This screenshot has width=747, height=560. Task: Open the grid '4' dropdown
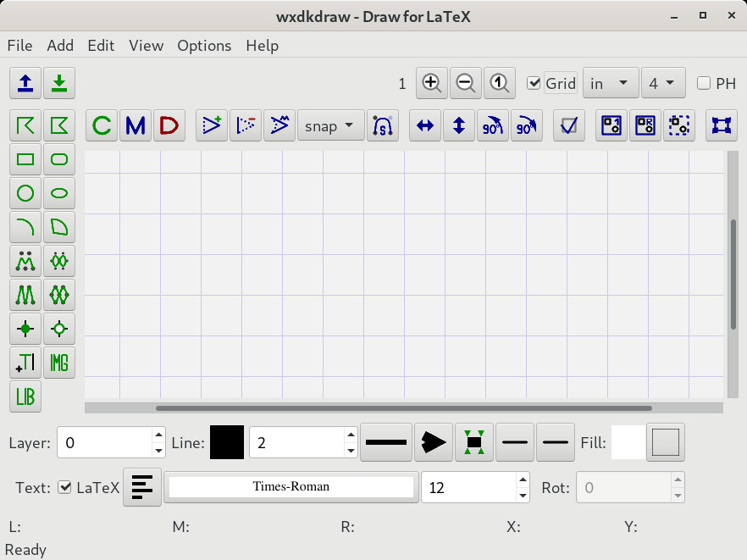click(663, 83)
